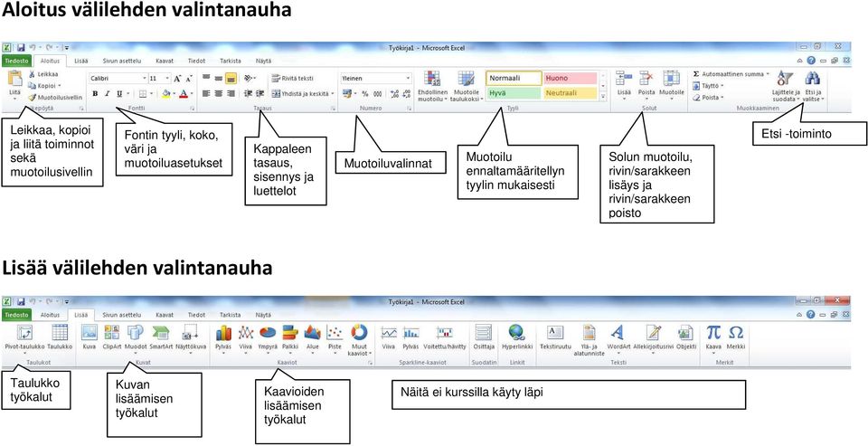Choose the yellow fill color button
Viewport: 868px width, 446px height.
click(166, 93)
